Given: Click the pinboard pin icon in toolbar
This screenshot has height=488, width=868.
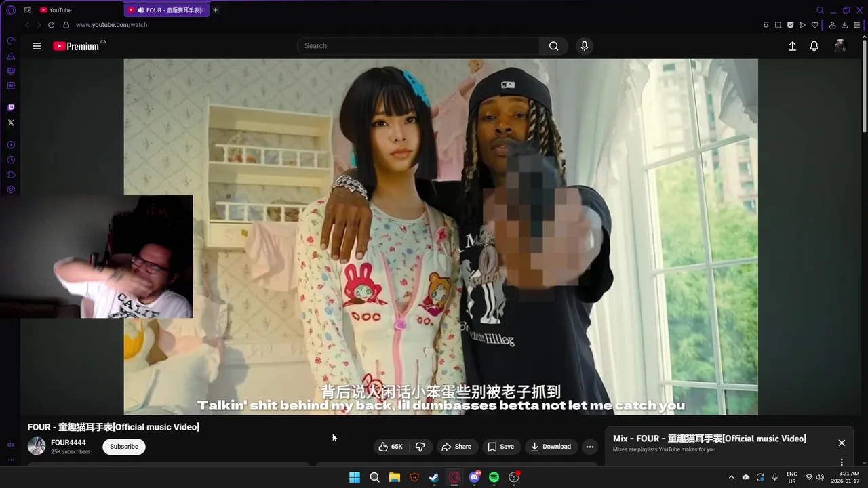Looking at the screenshot, I should click(766, 25).
